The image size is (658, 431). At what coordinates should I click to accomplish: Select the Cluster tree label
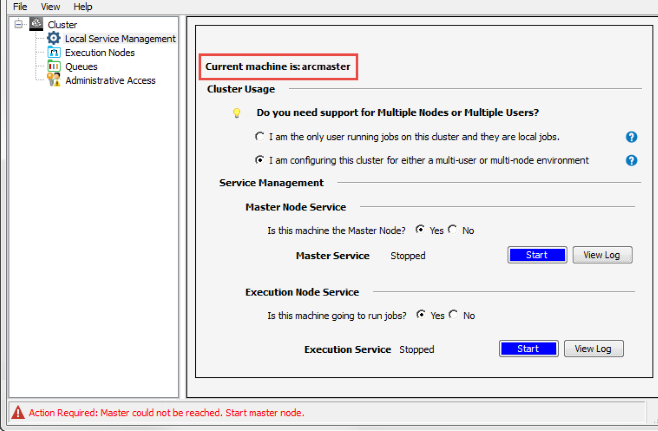(62, 24)
